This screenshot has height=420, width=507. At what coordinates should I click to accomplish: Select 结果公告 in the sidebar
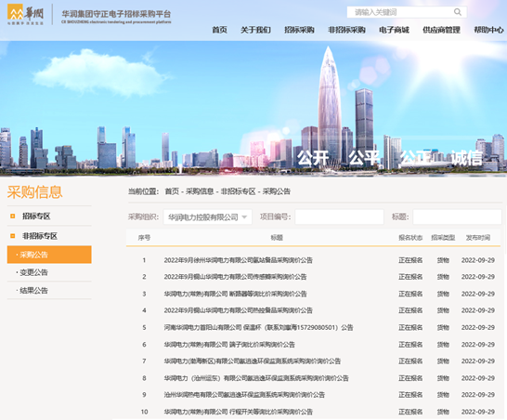pyautogui.click(x=33, y=291)
